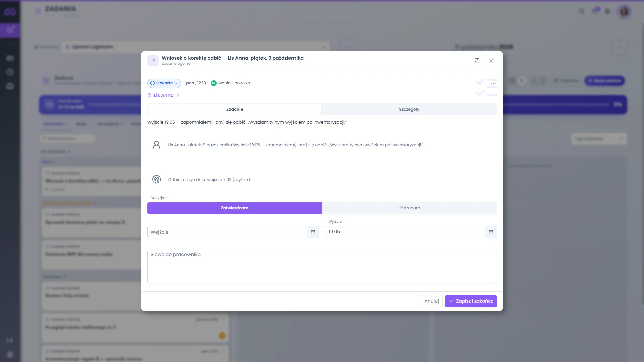Click into the Wejście time field

click(227, 232)
